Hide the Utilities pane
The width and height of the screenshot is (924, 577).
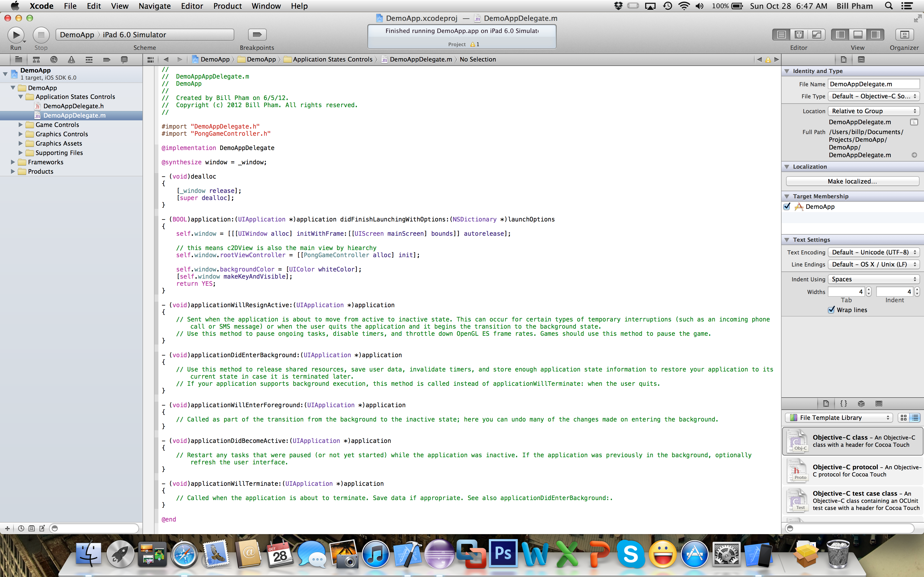pos(876,35)
